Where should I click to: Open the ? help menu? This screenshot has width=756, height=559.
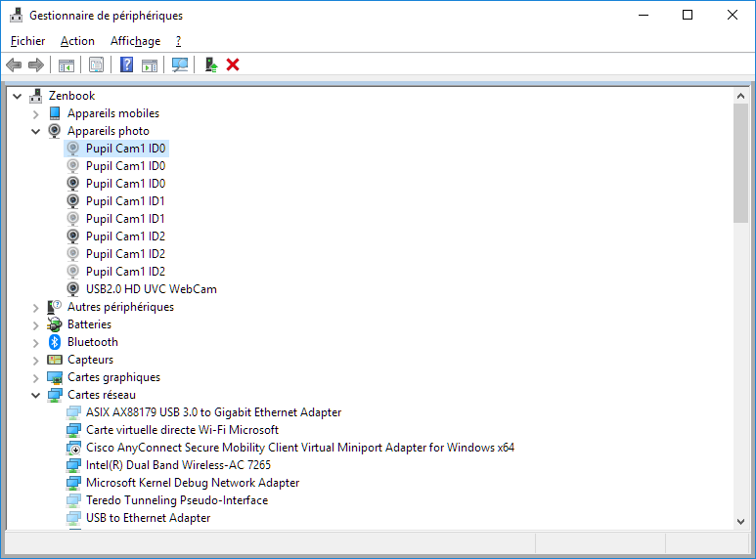click(178, 41)
